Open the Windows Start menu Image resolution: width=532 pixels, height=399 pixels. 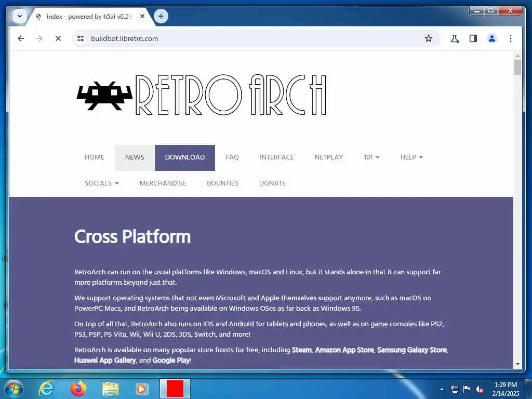click(x=14, y=389)
